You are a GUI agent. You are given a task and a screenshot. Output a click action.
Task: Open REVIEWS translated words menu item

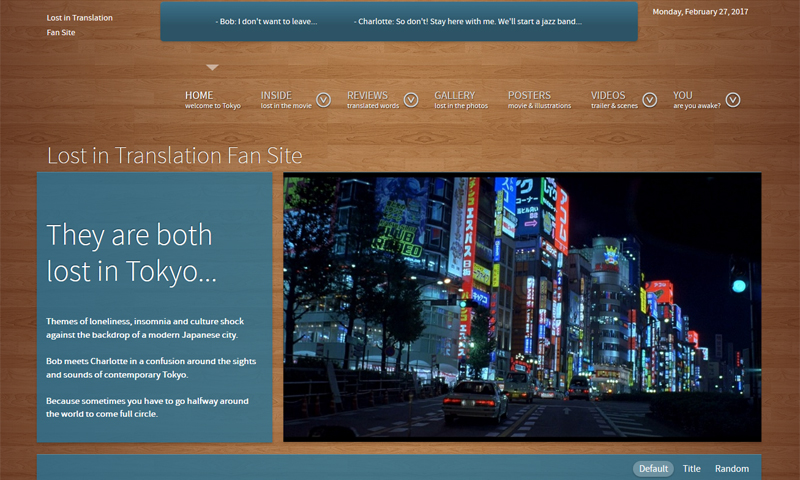tap(372, 100)
